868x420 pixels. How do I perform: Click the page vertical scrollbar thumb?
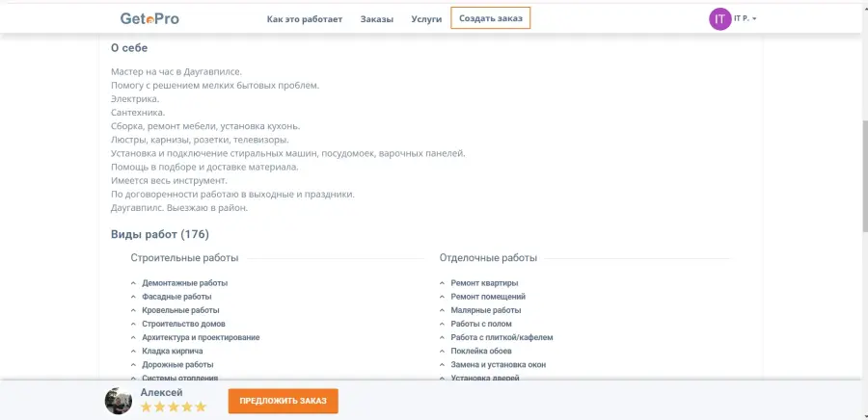tap(865, 175)
